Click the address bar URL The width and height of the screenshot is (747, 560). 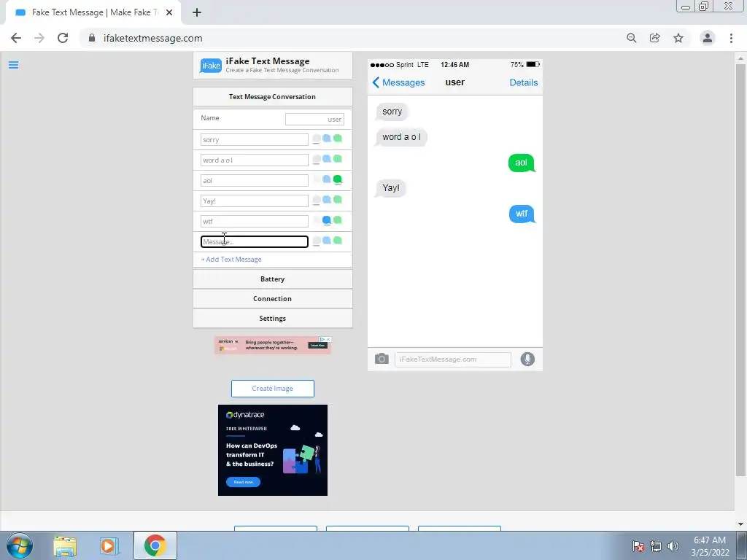point(153,38)
